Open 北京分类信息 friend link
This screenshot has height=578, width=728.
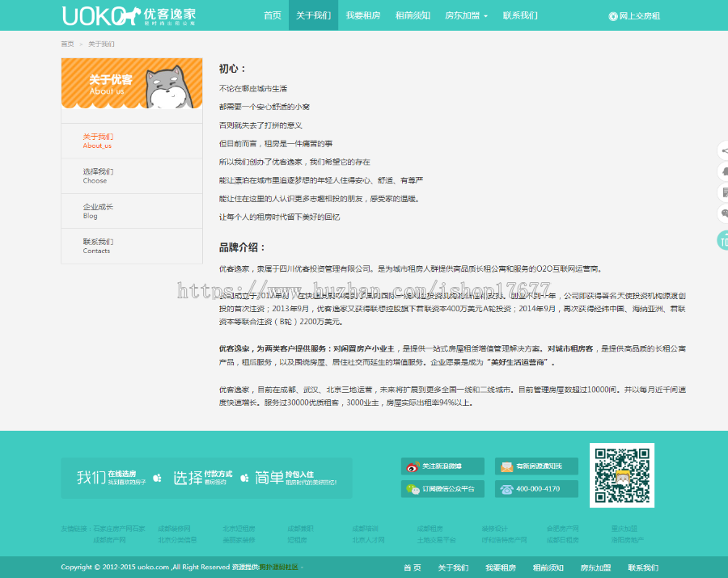click(177, 540)
